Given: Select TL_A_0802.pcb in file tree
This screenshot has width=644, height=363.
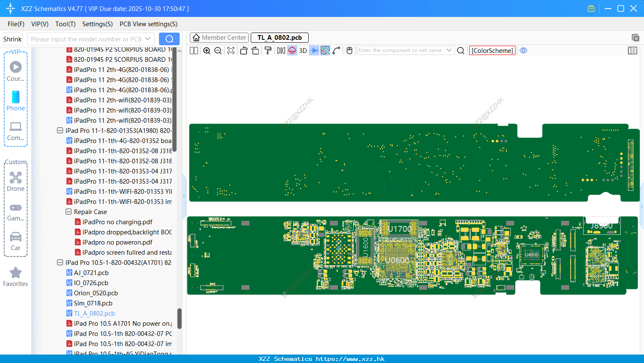Looking at the screenshot, I should [94, 313].
